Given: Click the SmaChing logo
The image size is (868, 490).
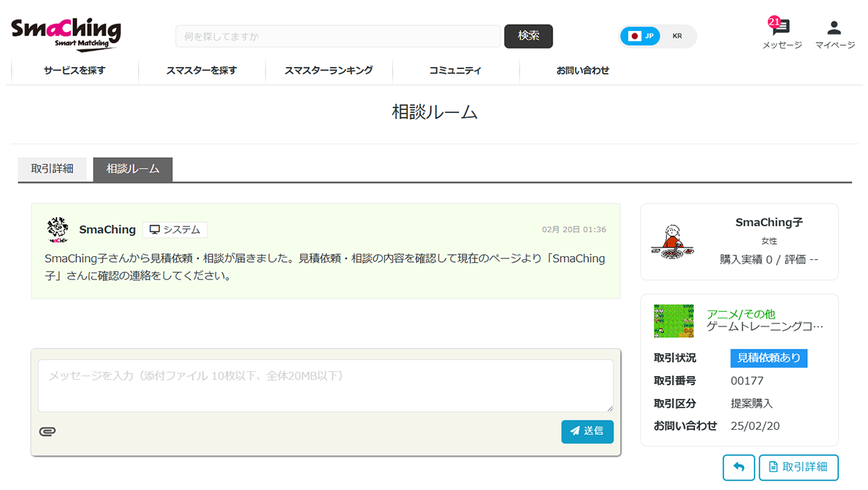Looking at the screenshot, I should 66,33.
